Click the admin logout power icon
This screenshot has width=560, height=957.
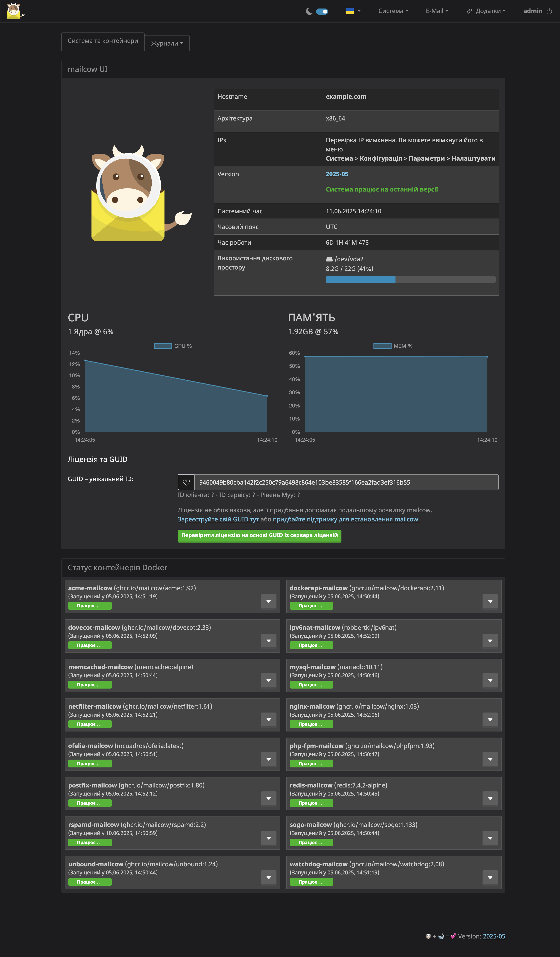point(549,11)
